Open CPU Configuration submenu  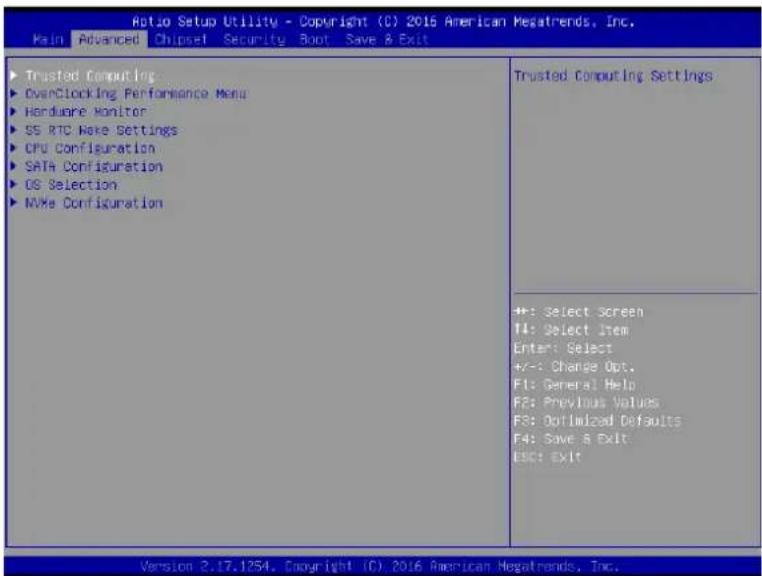pyautogui.click(x=90, y=148)
